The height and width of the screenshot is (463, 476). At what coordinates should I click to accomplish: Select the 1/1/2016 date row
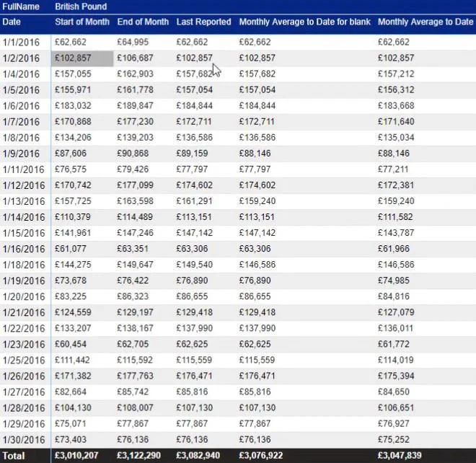click(238, 42)
